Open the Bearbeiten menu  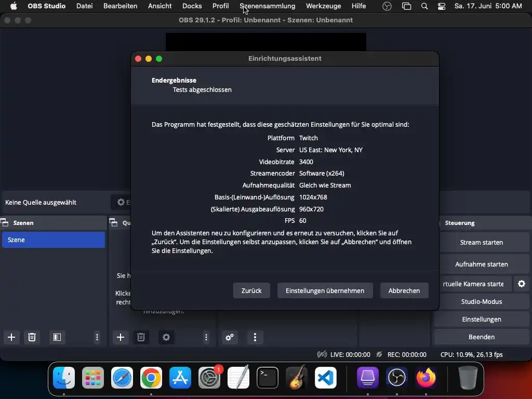tap(121, 6)
